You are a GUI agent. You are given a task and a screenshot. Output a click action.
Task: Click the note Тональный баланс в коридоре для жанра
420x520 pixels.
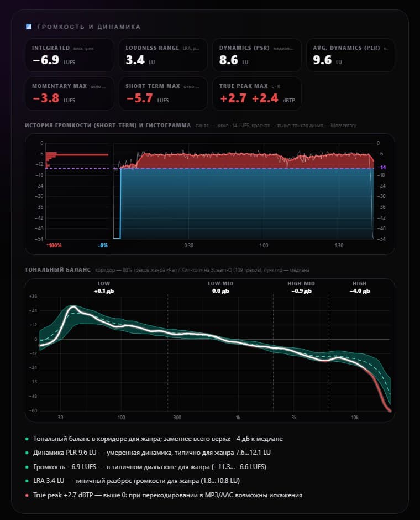(x=158, y=439)
